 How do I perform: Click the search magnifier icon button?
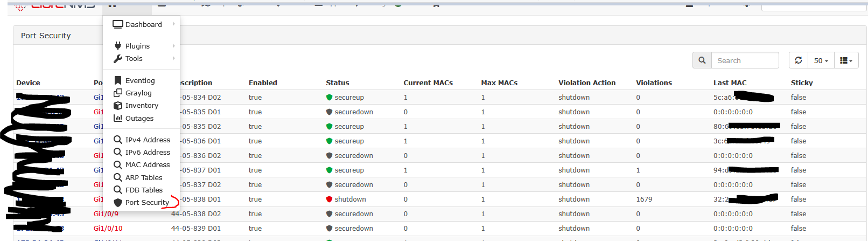[702, 60]
